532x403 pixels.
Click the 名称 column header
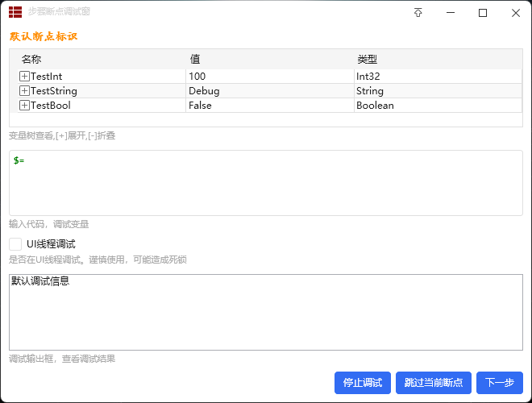pyautogui.click(x=31, y=60)
